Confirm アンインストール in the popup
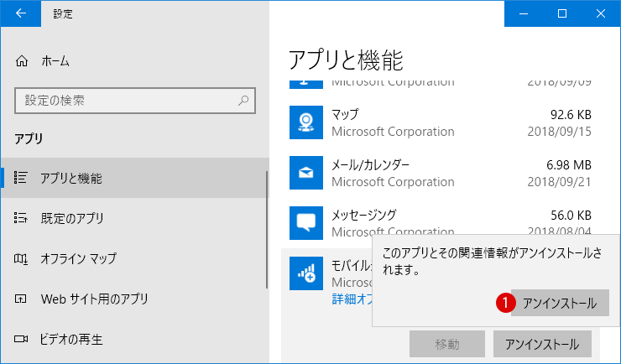The width and height of the screenshot is (621, 364). pos(560,303)
